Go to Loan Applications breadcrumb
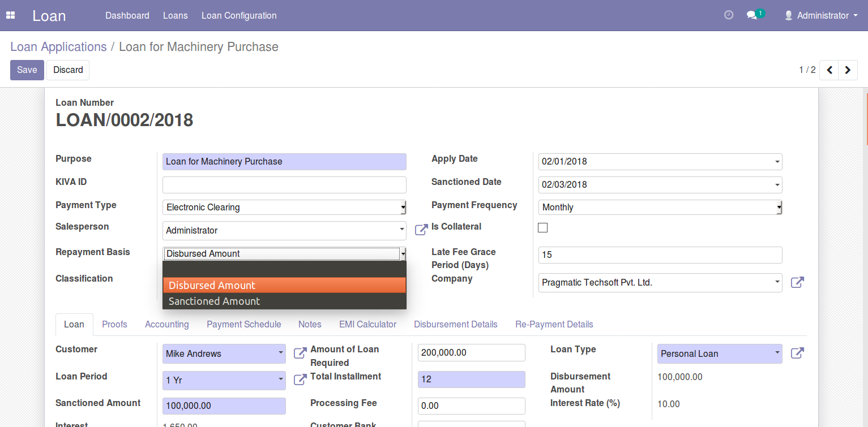Image resolution: width=868 pixels, height=427 pixels. coord(58,47)
